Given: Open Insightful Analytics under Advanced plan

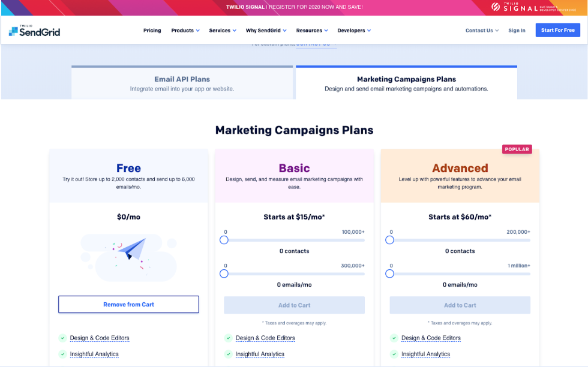Looking at the screenshot, I should 425,354.
